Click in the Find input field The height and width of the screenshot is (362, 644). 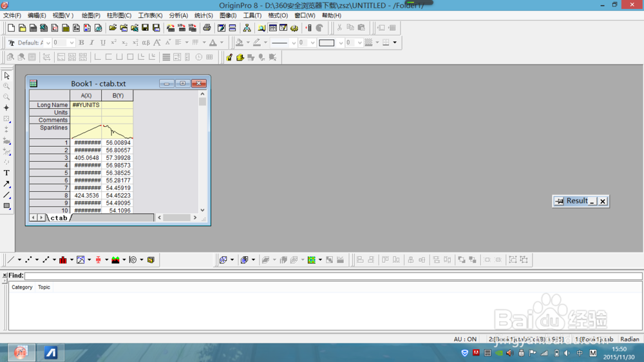point(333,276)
